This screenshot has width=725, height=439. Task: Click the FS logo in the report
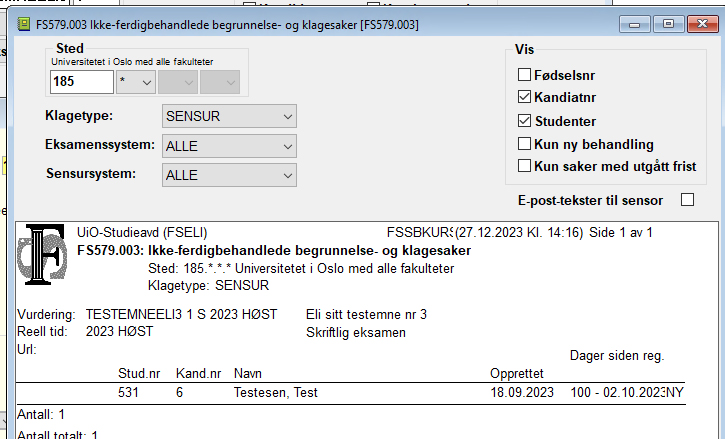pyautogui.click(x=42, y=254)
